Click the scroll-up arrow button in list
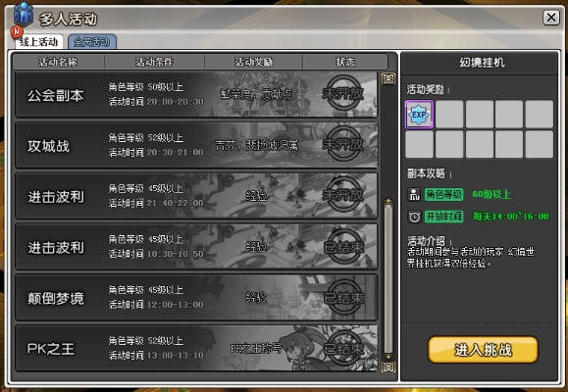The height and width of the screenshot is (392, 568). [x=387, y=78]
